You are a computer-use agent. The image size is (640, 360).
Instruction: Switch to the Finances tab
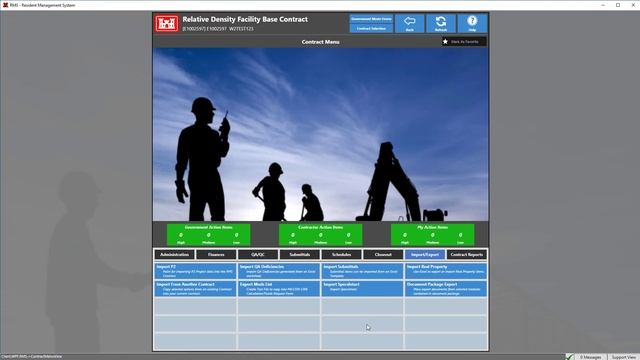tap(216, 255)
